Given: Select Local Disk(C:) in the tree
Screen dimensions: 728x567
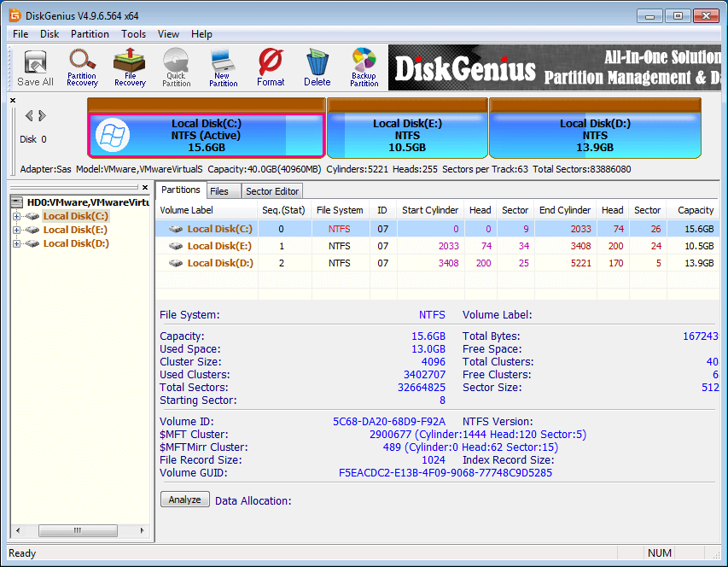Looking at the screenshot, I should (76, 216).
